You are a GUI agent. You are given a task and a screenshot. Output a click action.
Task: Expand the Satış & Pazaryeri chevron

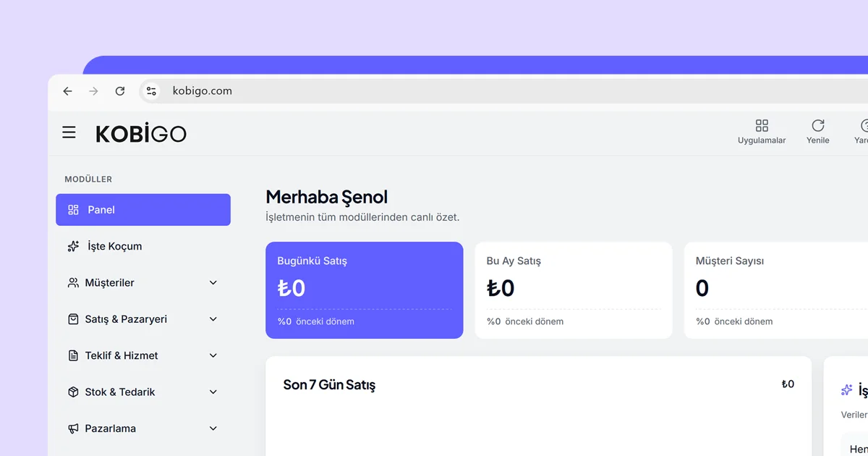[x=213, y=319]
